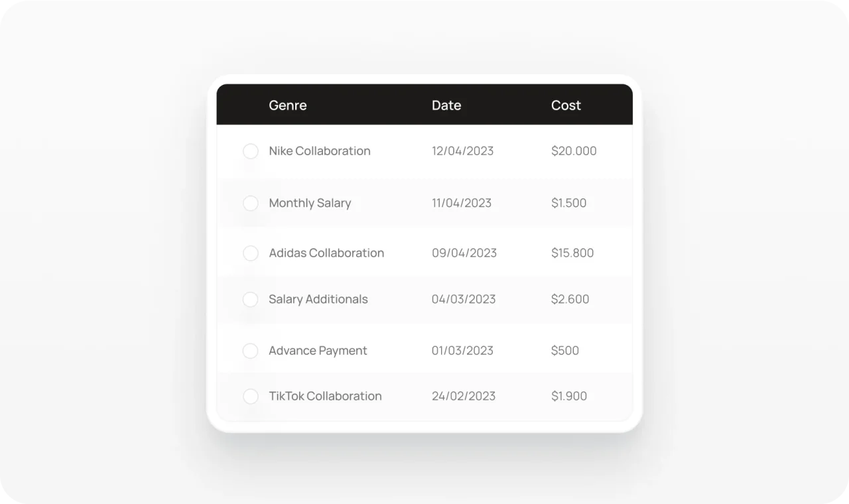Open the TikTok Collaboration entry
Screen dimensions: 849x504
click(x=325, y=397)
